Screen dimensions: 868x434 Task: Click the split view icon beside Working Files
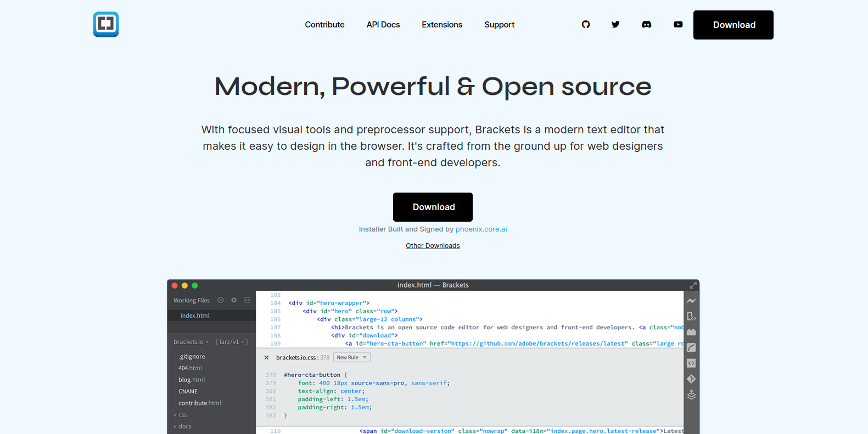click(247, 300)
